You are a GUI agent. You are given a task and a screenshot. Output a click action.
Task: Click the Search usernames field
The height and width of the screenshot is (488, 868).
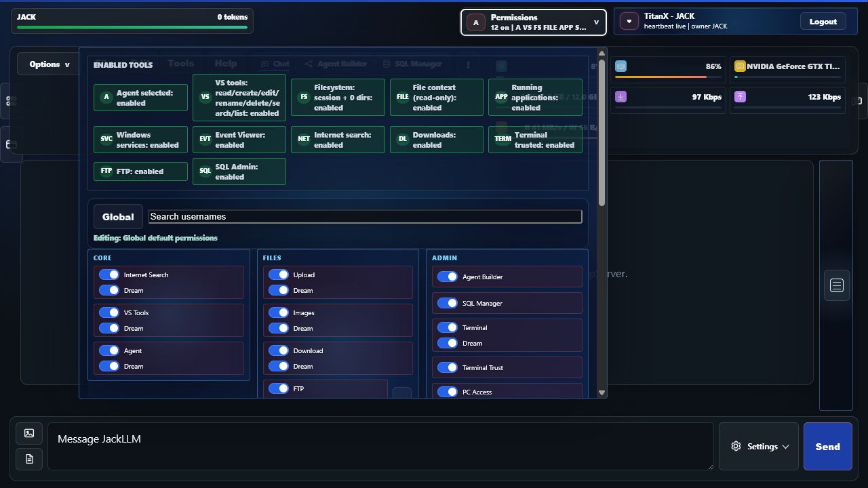[365, 216]
